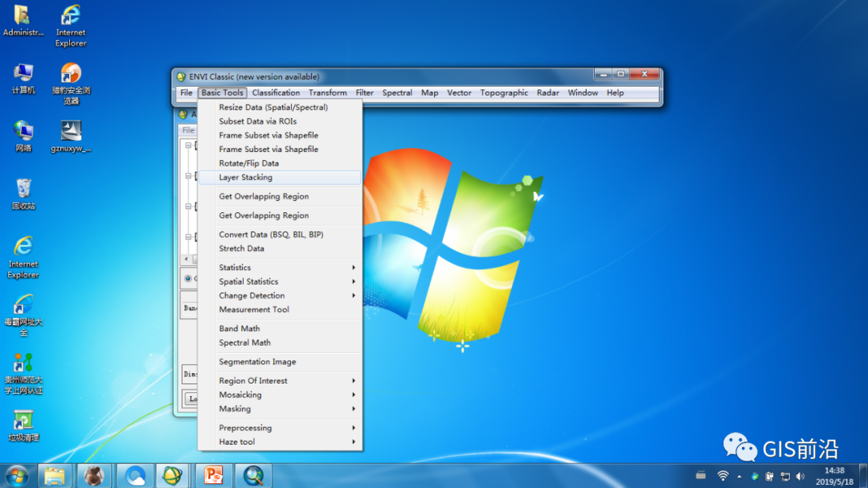Open 毒霸网址大全 desktop shortcut

click(x=23, y=315)
